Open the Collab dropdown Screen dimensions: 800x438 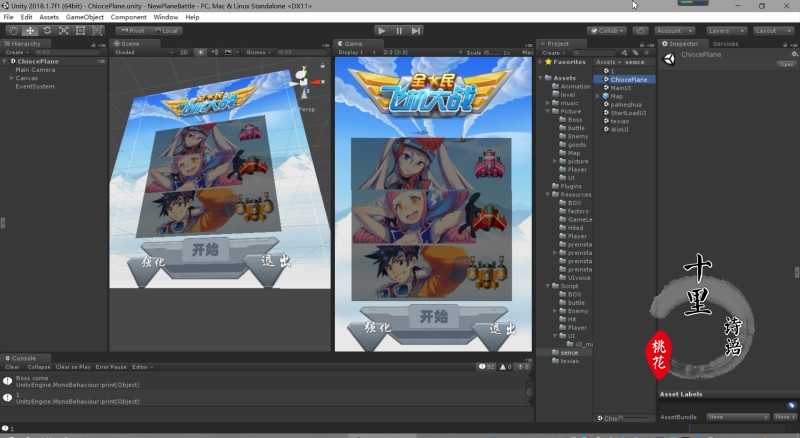coord(607,31)
